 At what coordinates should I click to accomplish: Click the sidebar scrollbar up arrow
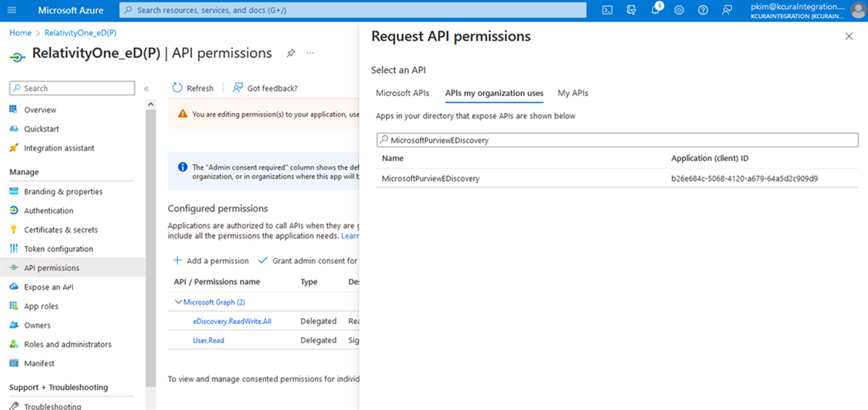pos(150,104)
